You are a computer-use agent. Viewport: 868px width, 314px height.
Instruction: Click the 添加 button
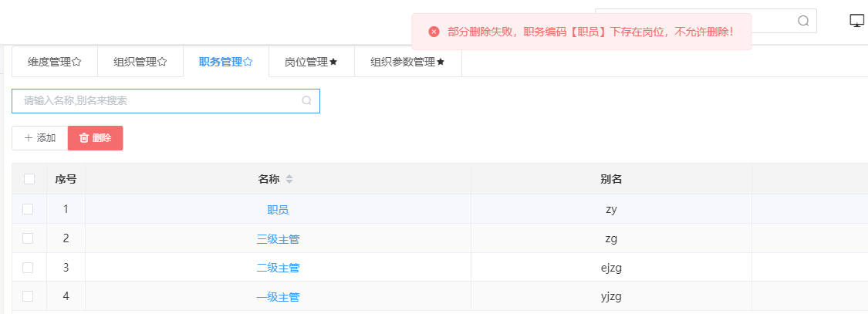40,138
